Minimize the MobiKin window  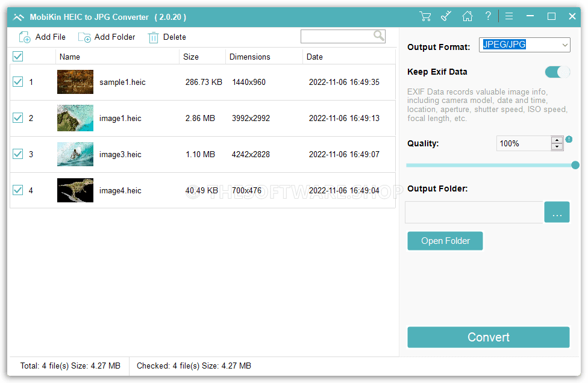[530, 16]
